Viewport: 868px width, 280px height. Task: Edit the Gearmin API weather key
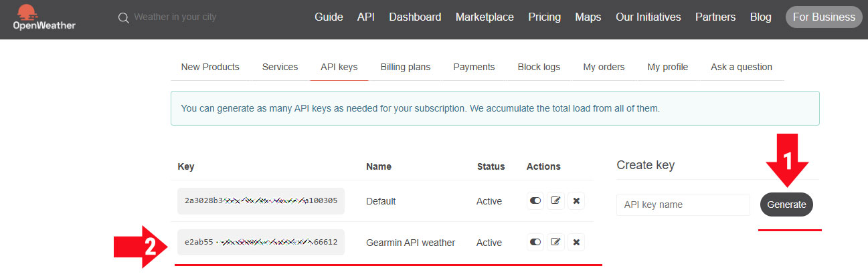pos(555,243)
